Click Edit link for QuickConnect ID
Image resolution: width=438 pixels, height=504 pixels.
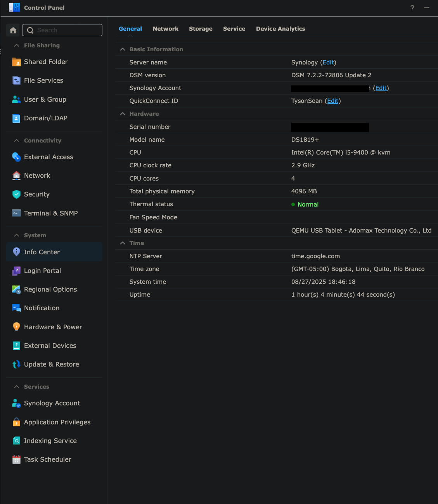point(332,101)
